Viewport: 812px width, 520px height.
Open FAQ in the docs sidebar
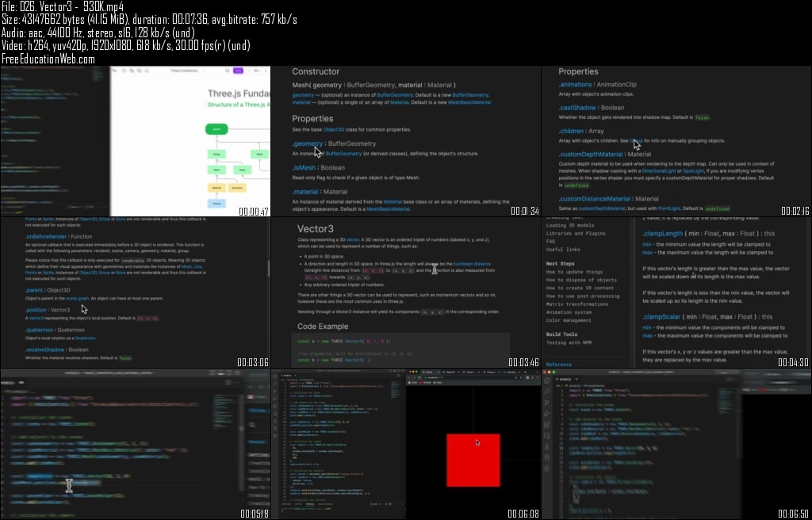(x=550, y=241)
